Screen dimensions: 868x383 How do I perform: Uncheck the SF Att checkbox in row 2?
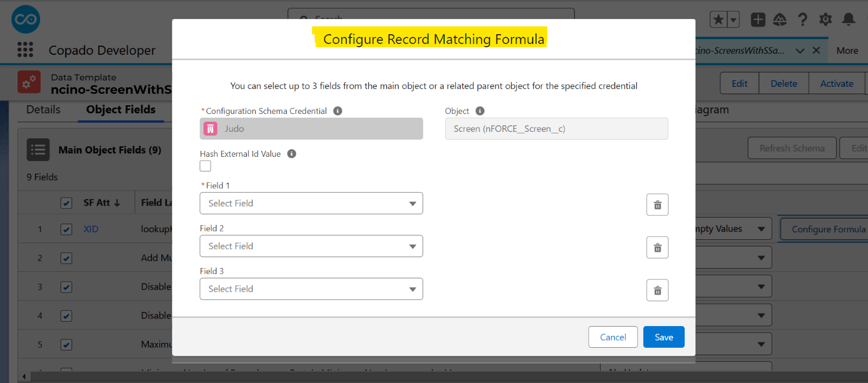pos(66,258)
